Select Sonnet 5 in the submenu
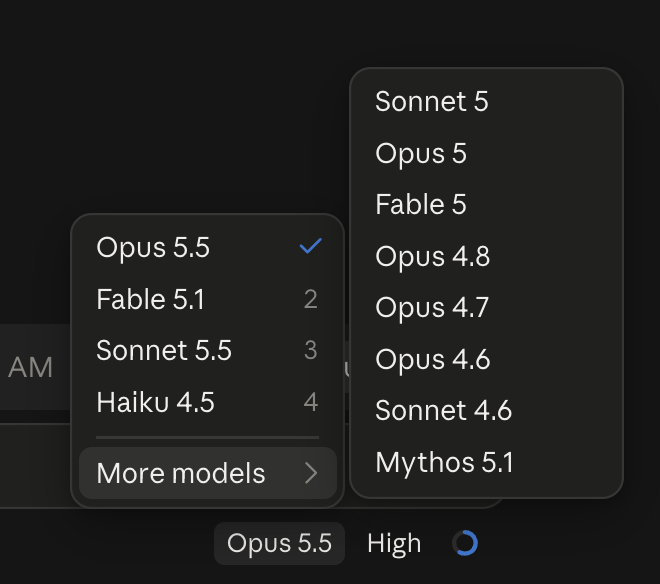660x584 pixels. tap(486, 101)
